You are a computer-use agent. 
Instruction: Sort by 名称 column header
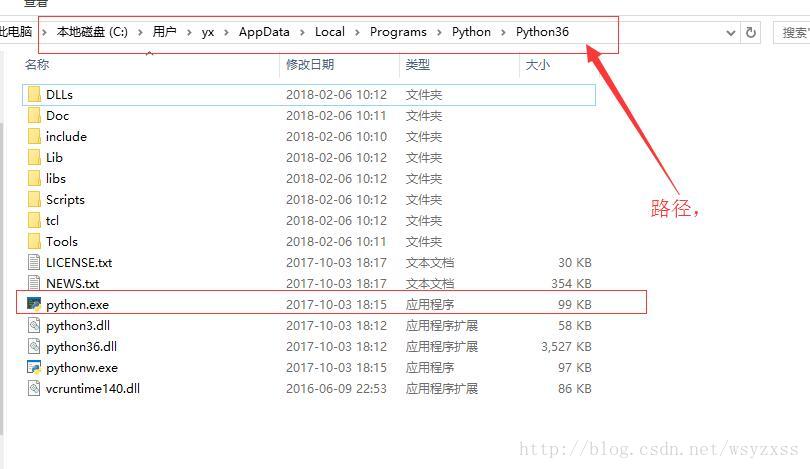pyautogui.click(x=37, y=65)
